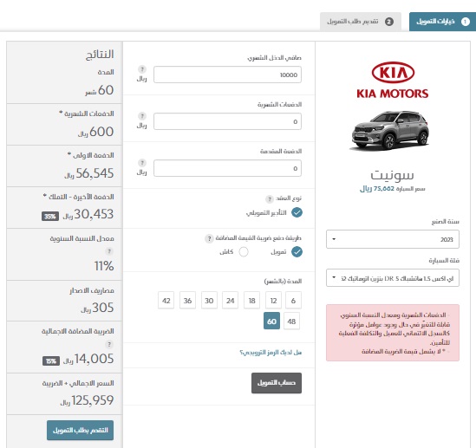Screen dimensions: 476x448
Task: Click the حساب التمويل button
Action: pyautogui.click(x=277, y=383)
